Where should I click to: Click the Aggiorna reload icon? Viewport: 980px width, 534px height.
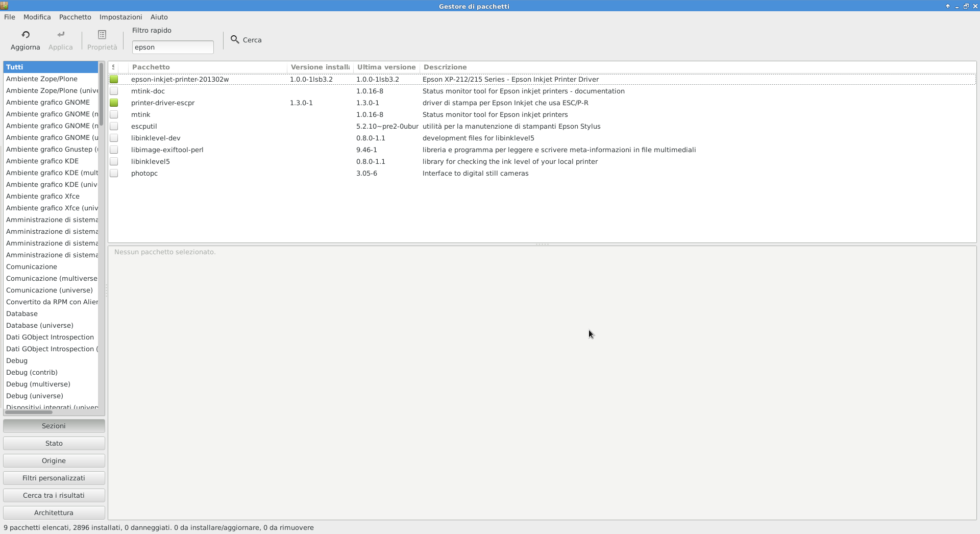click(26, 35)
